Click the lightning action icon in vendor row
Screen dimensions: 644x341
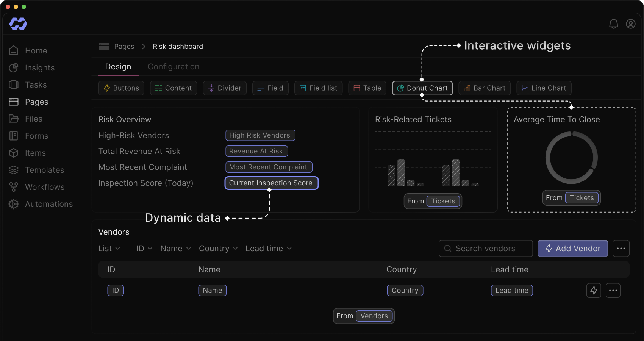[x=594, y=291]
